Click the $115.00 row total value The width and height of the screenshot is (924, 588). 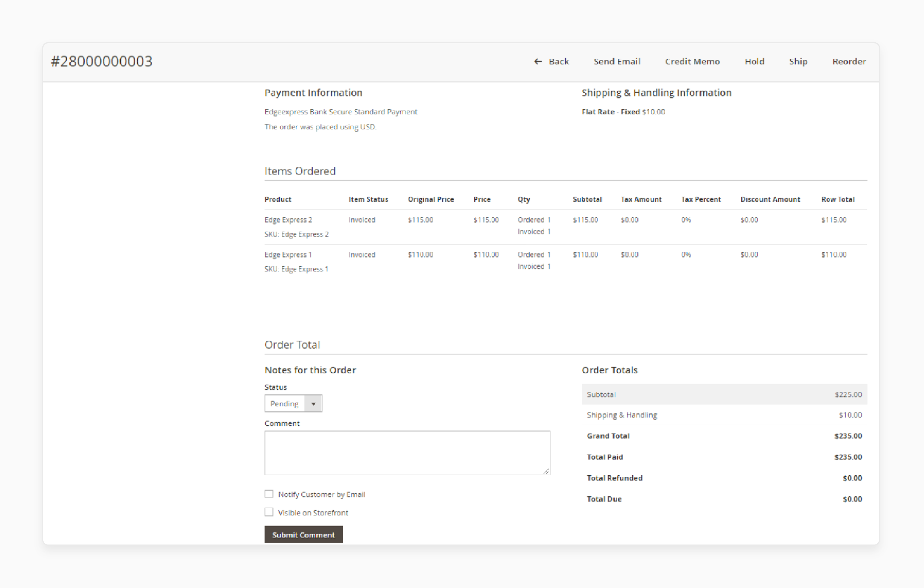[833, 220]
